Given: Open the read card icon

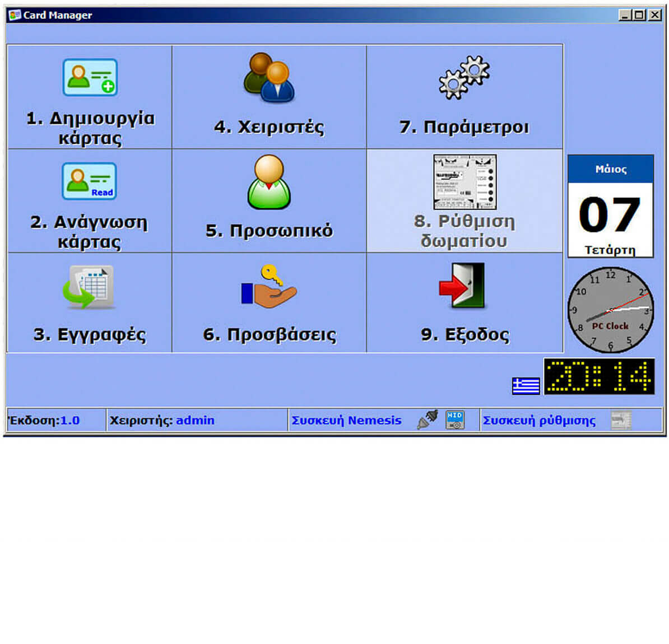Looking at the screenshot, I should coord(89,181).
